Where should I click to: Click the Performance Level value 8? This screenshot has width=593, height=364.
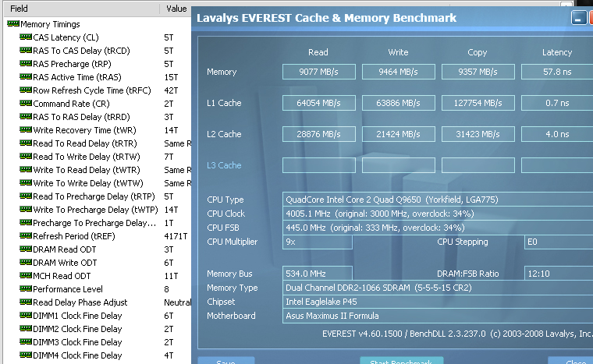coord(166,289)
